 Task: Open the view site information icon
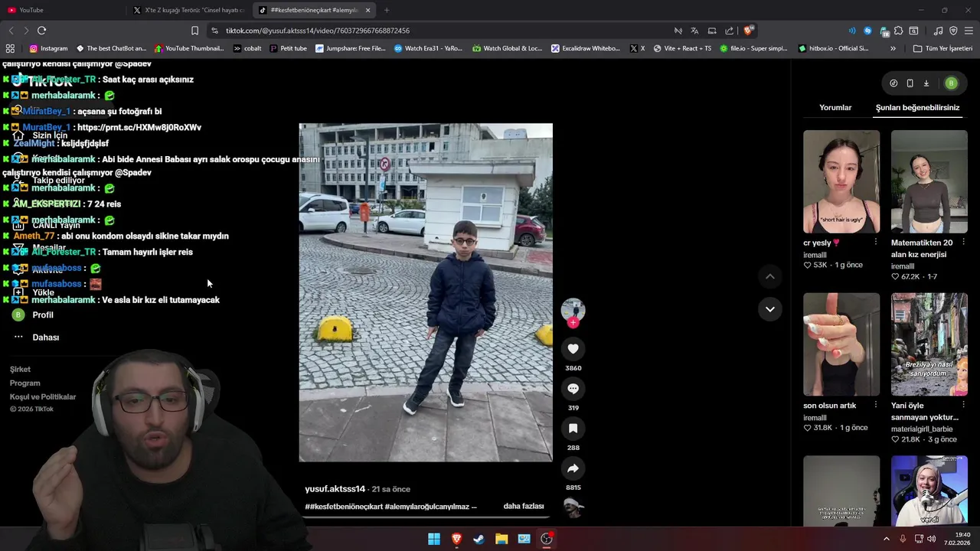point(215,31)
